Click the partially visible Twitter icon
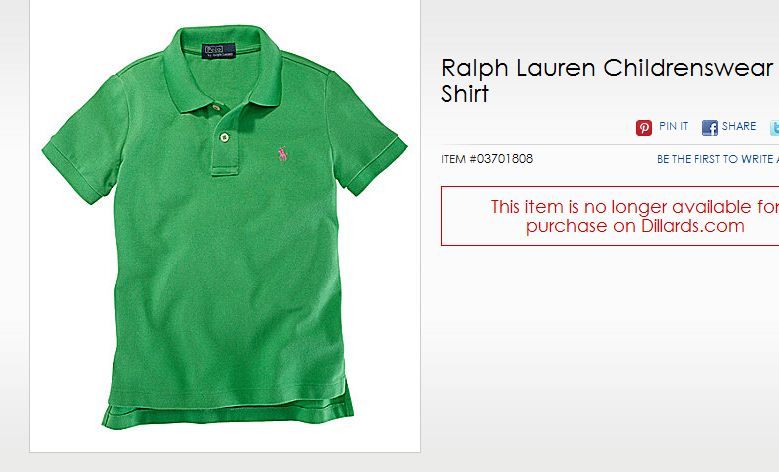 point(774,127)
